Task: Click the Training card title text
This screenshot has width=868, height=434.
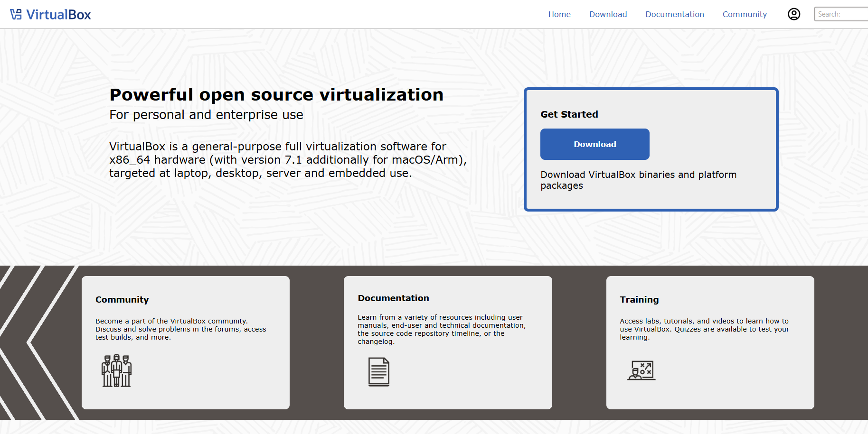Action: tap(639, 299)
